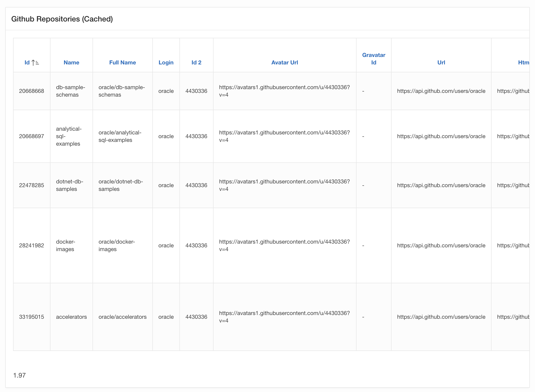Click the Github Repositories (Cached) region title

click(x=62, y=19)
